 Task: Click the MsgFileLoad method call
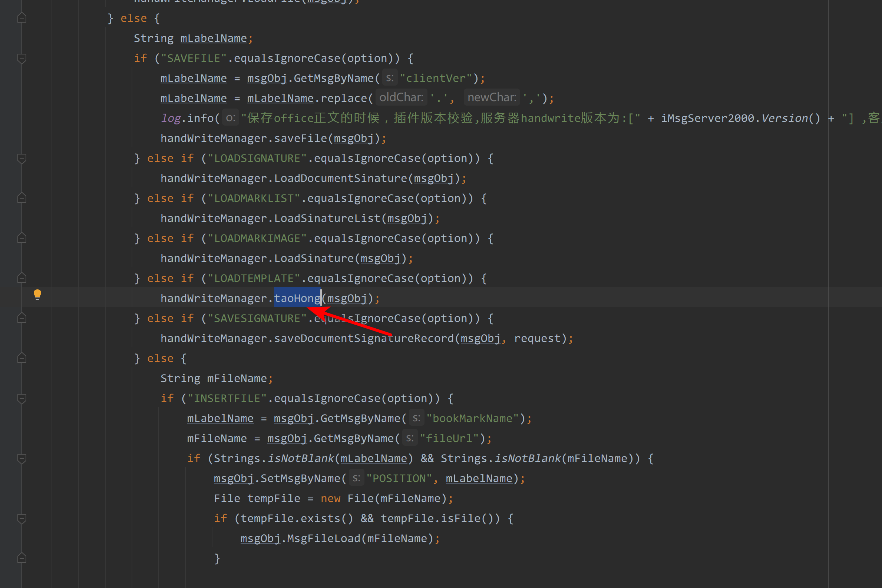point(323,538)
